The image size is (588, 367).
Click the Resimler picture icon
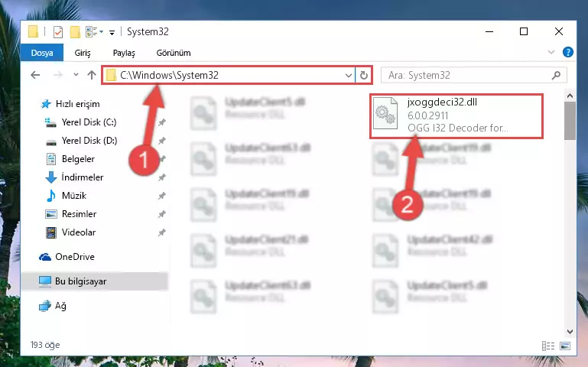(51, 214)
